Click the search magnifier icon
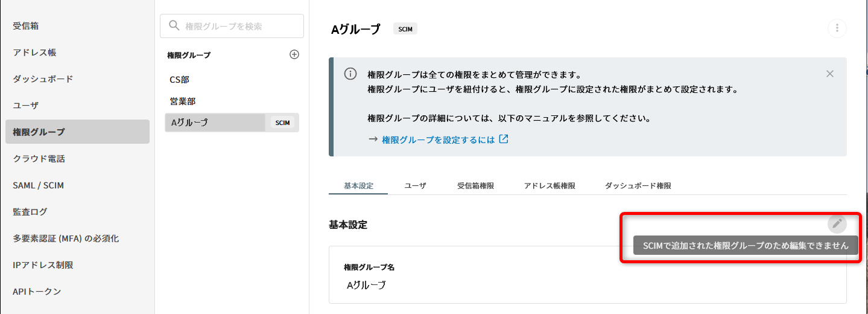This screenshot has height=314, width=868. pyautogui.click(x=174, y=25)
